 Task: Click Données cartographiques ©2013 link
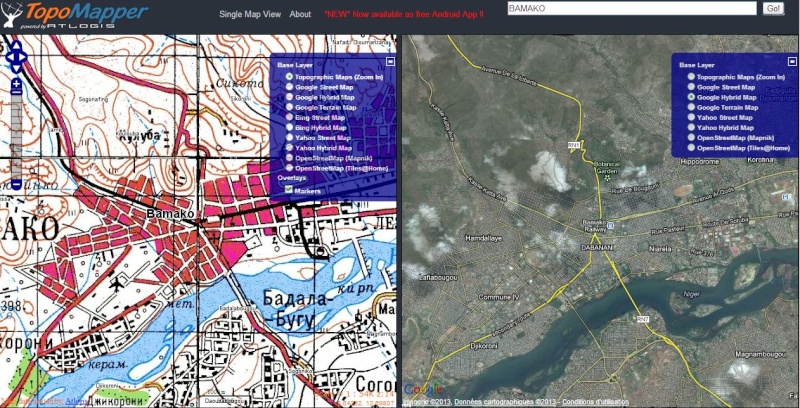coord(505,402)
